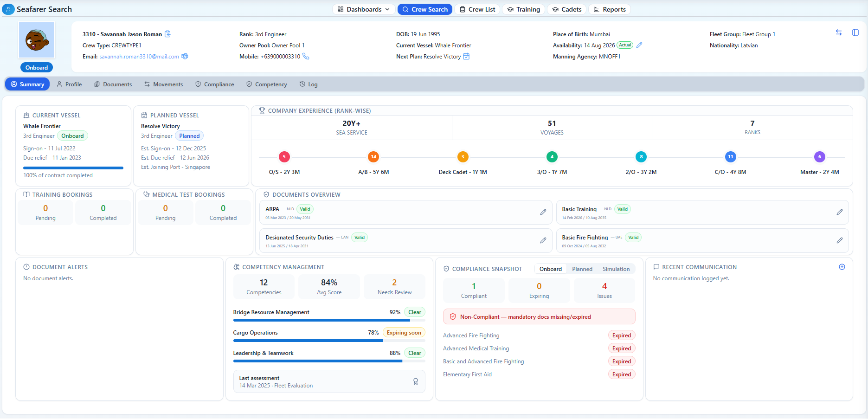Open the Training section

[x=523, y=9]
